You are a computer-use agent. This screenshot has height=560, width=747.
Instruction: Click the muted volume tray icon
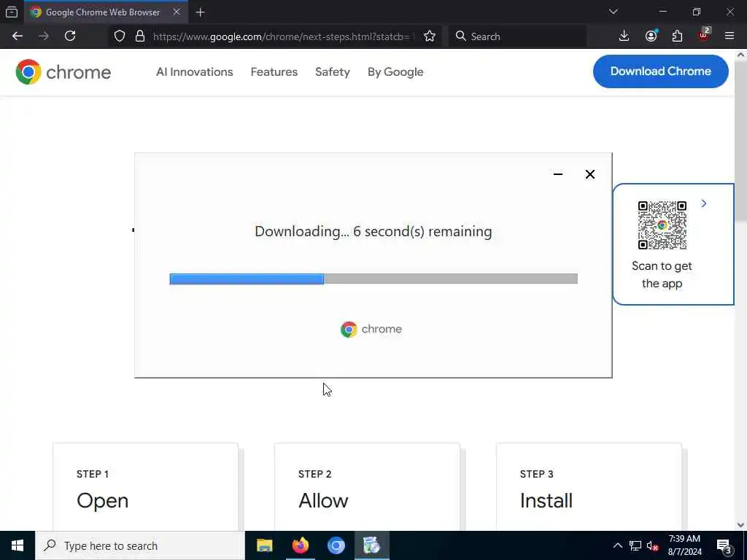click(x=653, y=545)
